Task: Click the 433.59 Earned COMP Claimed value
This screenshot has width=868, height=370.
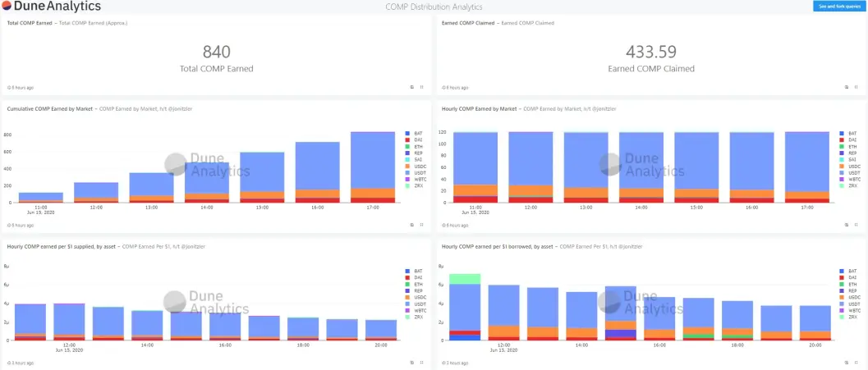Action: click(651, 52)
